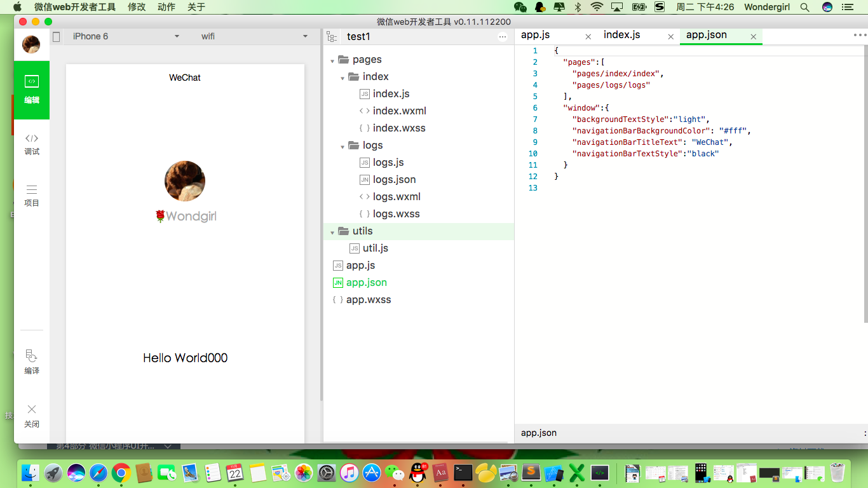This screenshot has height=488, width=868.
Task: Click the Siri icon in the menu bar
Action: [x=827, y=7]
